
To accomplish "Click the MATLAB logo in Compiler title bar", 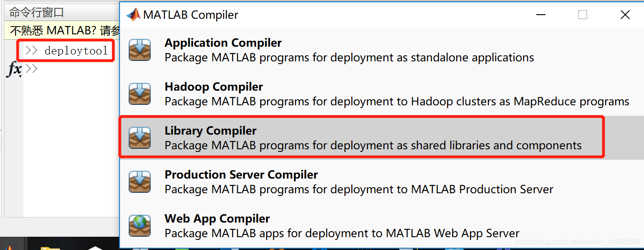I will tap(133, 15).
